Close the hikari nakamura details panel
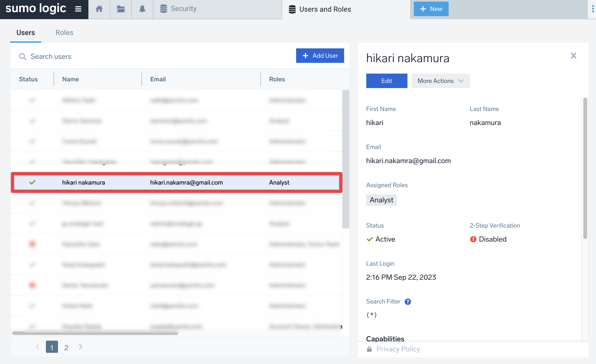The height and width of the screenshot is (364, 596). (574, 56)
